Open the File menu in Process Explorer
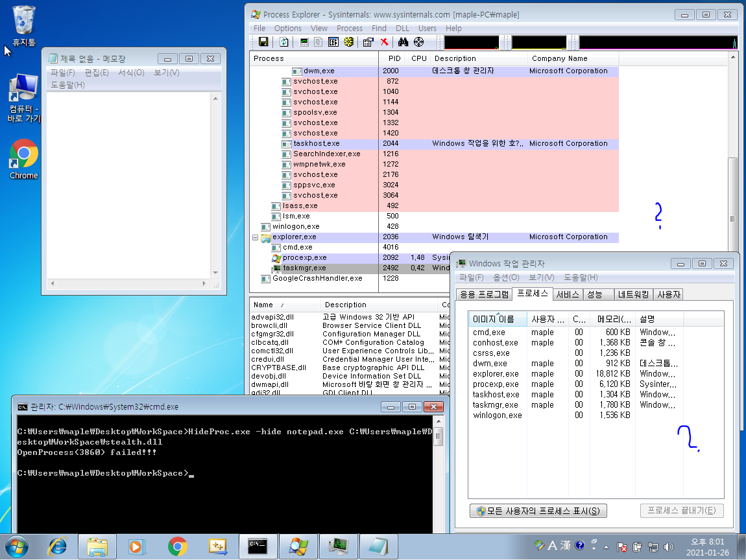This screenshot has width=746, height=560. (259, 29)
